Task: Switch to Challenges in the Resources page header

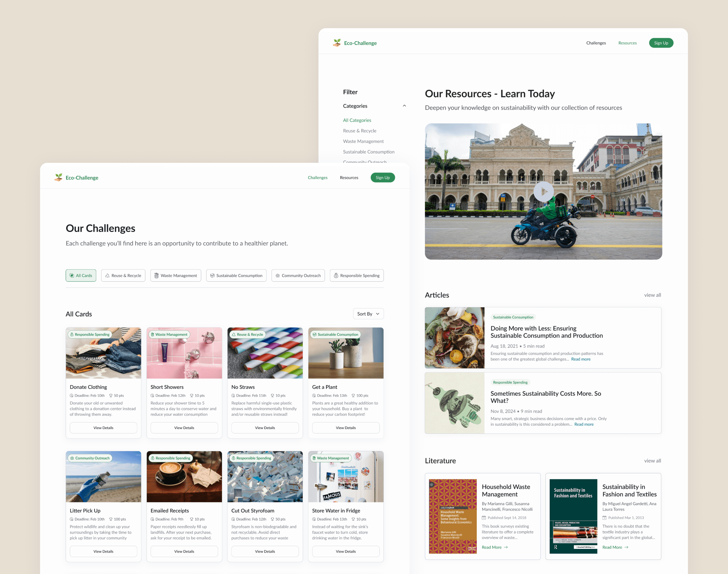Action: 596,43
